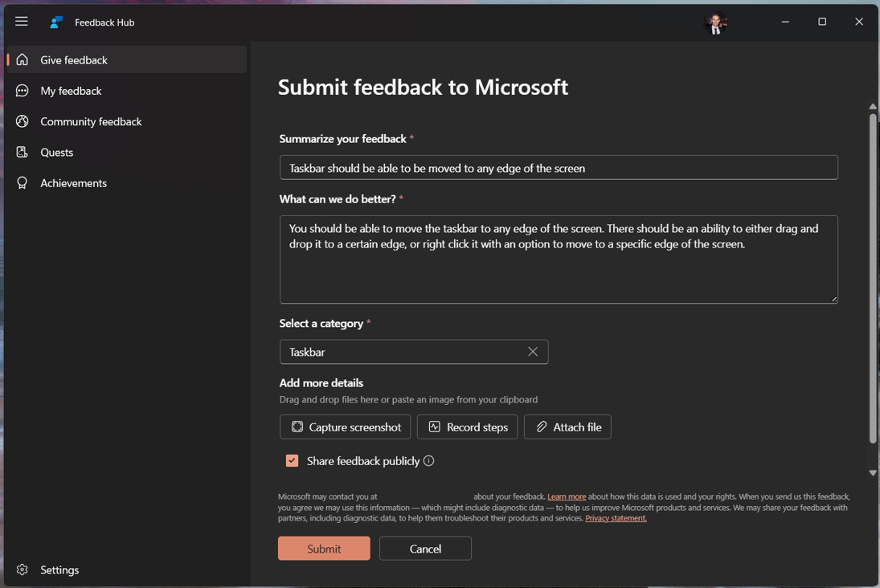880x588 pixels.
Task: Click the Capture screenshot camera icon
Action: pyautogui.click(x=297, y=427)
